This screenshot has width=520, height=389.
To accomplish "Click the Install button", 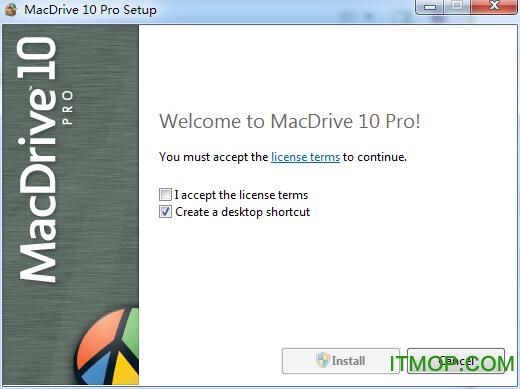I will click(341, 361).
